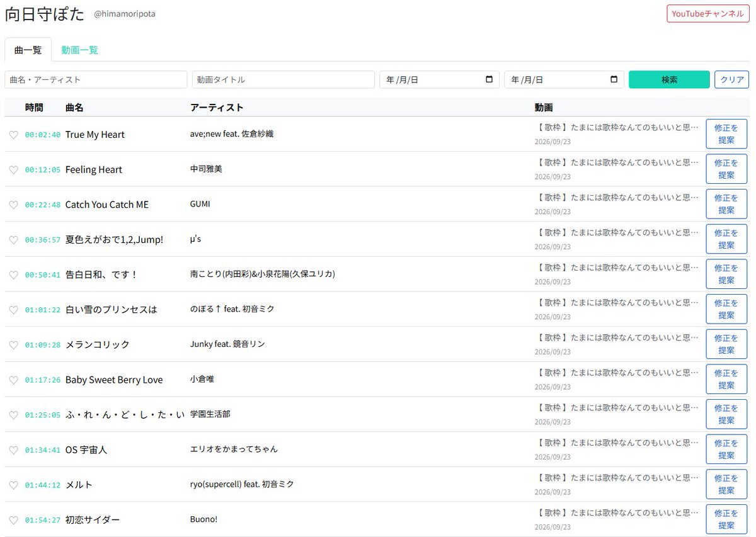Image resolution: width=756 pixels, height=537 pixels.
Task: Click 修正を提案 for 初恋サイダー
Action: [x=726, y=519]
